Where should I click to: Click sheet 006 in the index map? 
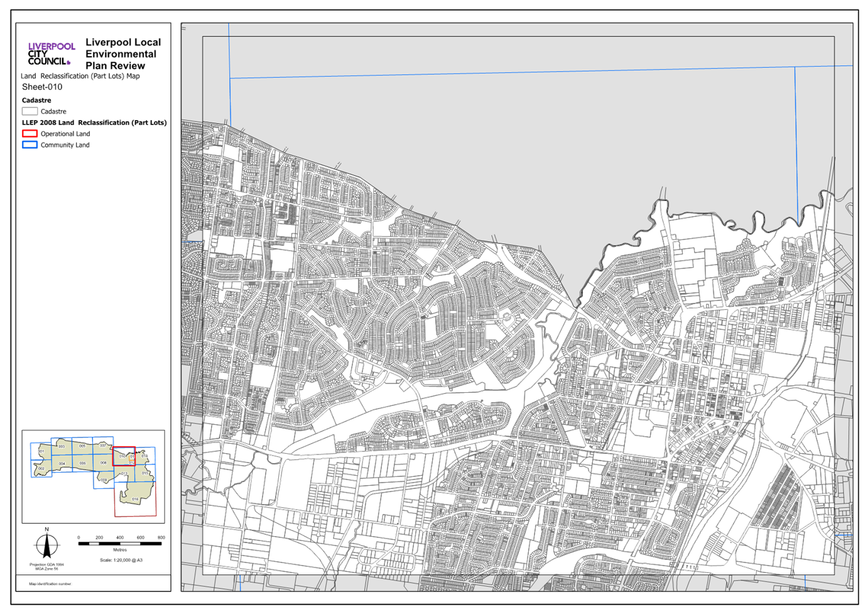point(82,463)
